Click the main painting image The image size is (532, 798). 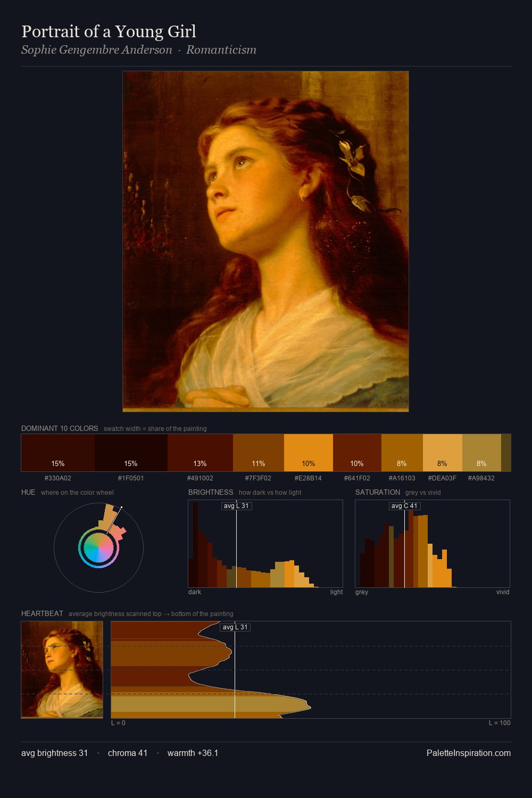pyautogui.click(x=265, y=242)
